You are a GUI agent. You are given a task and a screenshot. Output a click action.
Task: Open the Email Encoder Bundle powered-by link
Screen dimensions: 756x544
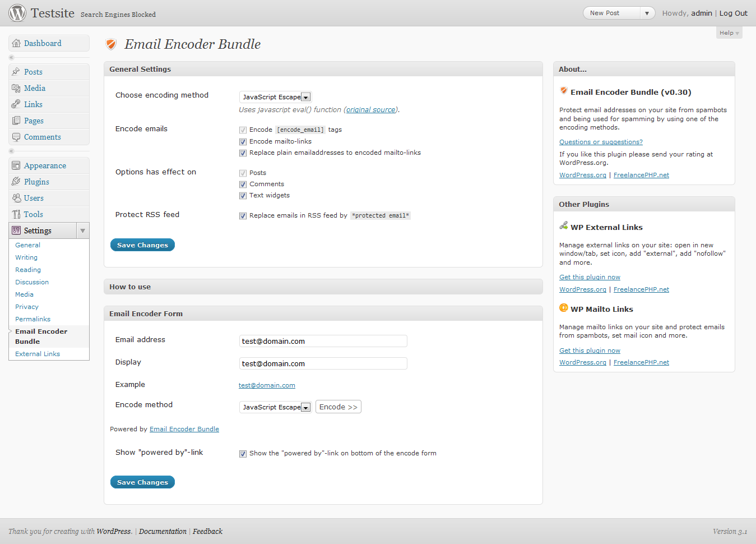coord(184,429)
